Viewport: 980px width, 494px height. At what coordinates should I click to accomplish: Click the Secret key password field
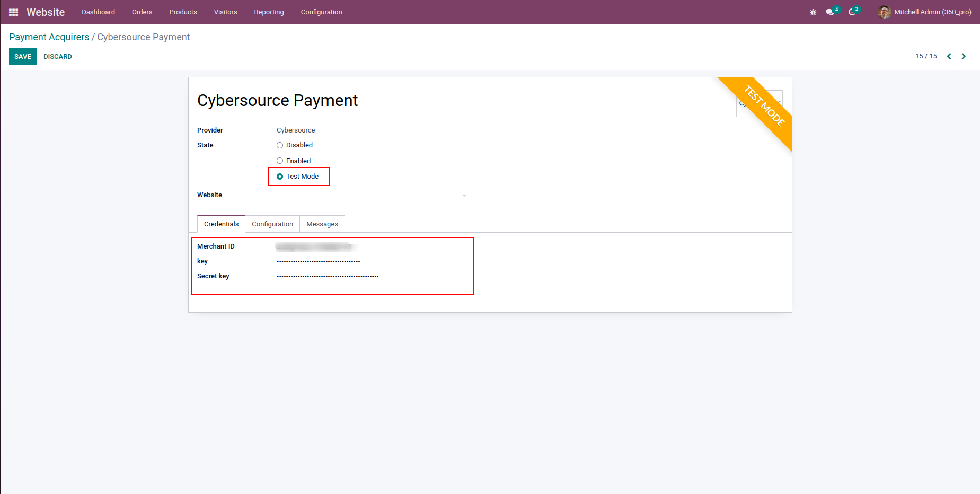tap(372, 276)
